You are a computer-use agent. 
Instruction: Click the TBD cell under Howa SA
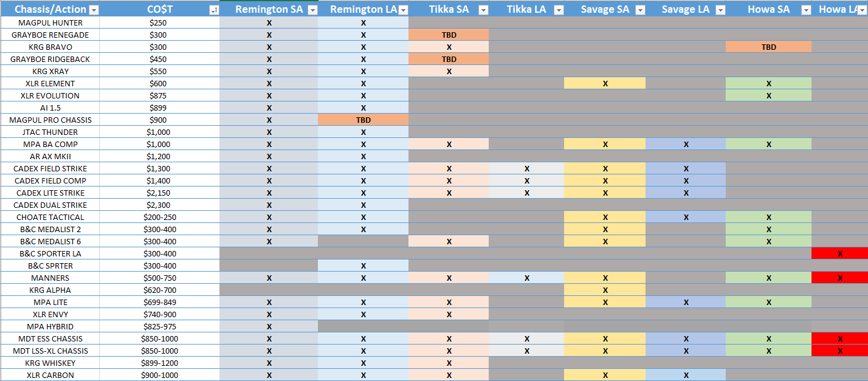click(x=768, y=47)
